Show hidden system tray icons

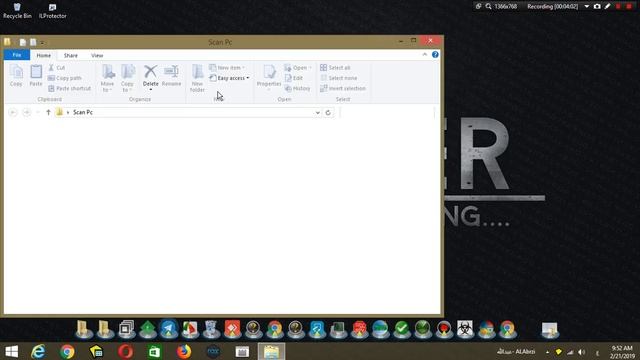point(548,352)
